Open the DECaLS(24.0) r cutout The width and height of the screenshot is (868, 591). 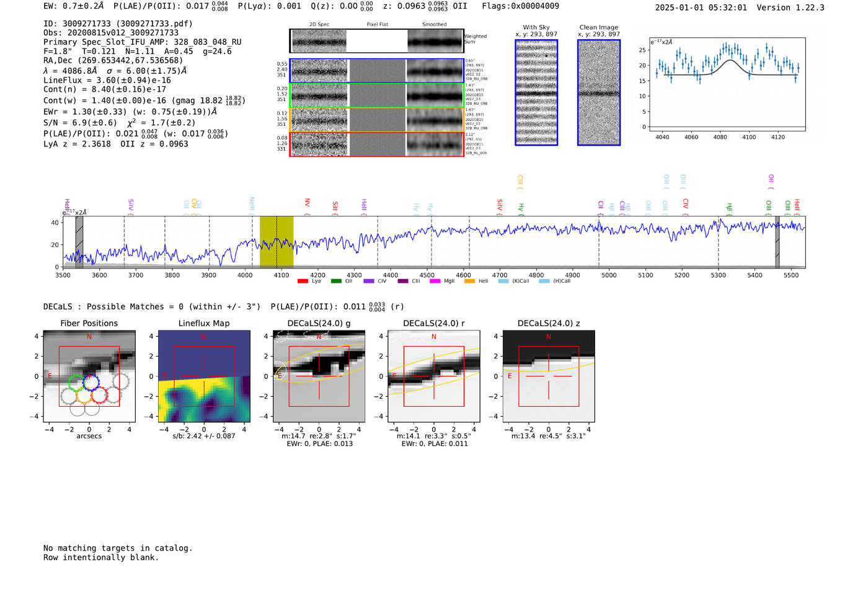(x=434, y=376)
